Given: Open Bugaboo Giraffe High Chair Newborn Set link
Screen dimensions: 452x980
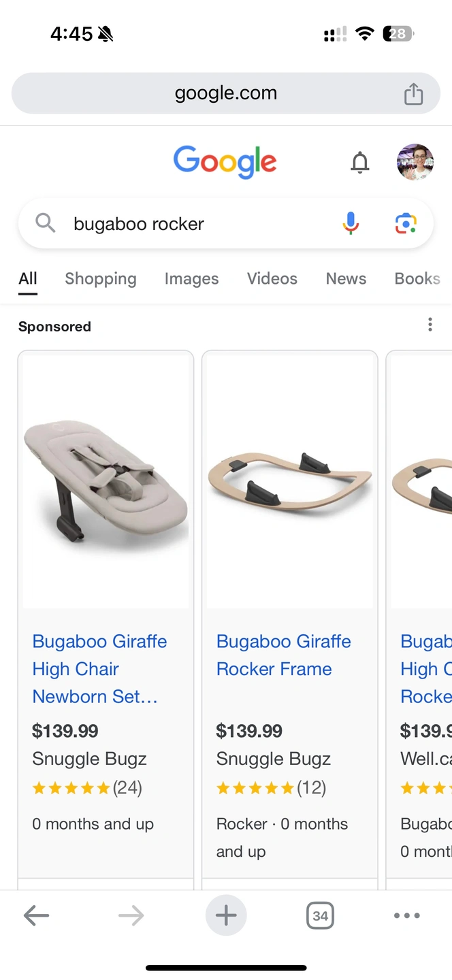Looking at the screenshot, I should coord(99,668).
